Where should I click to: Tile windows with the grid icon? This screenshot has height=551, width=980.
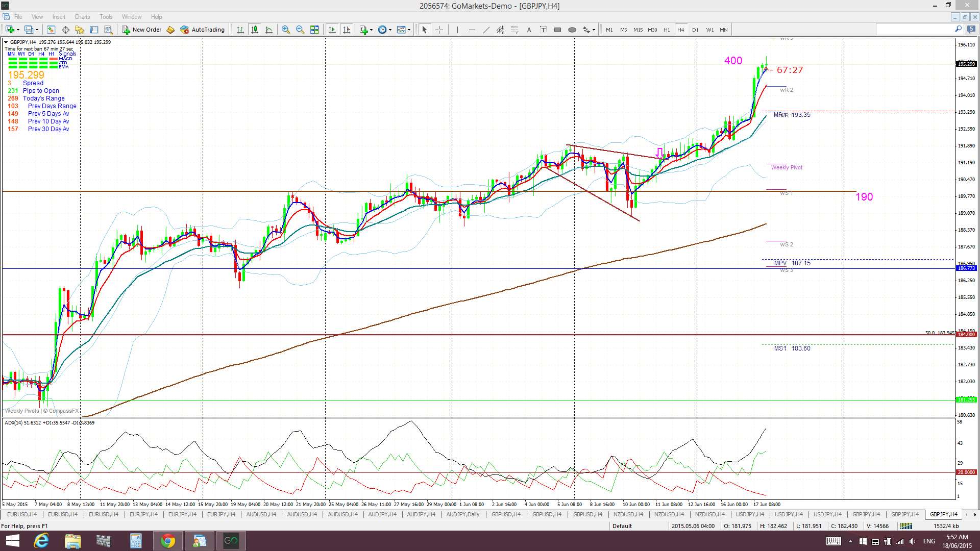coord(314,30)
